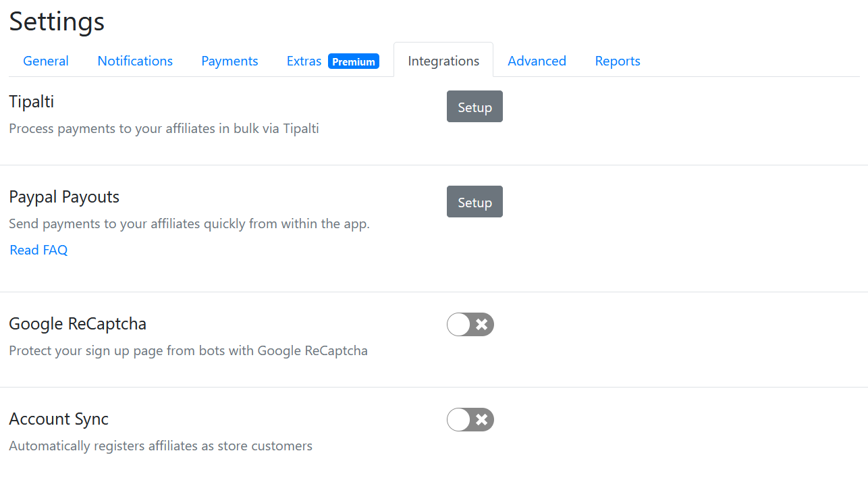Select the Integrations tab
Viewport: 868px width, 478px height.
[x=443, y=61]
